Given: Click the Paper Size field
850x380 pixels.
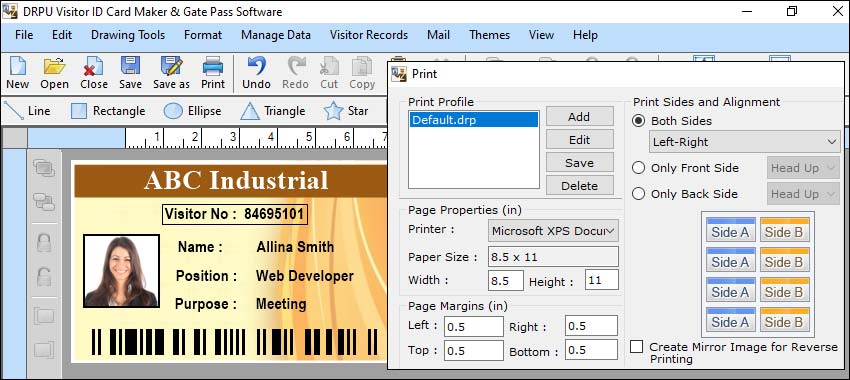Looking at the screenshot, I should 553,257.
